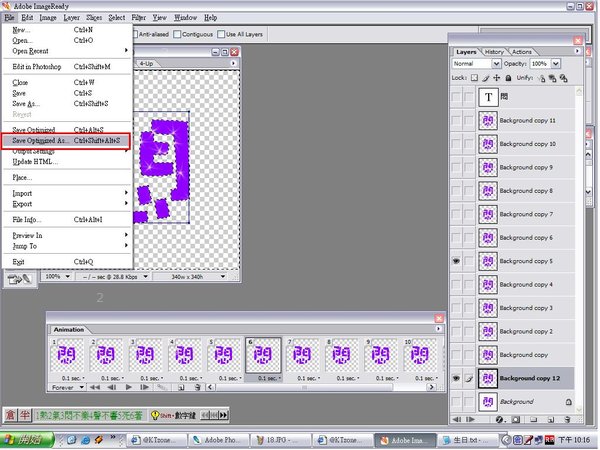This screenshot has width=600, height=450.
Task: Lock transparent pixels in Layers panel
Action: 475,78
